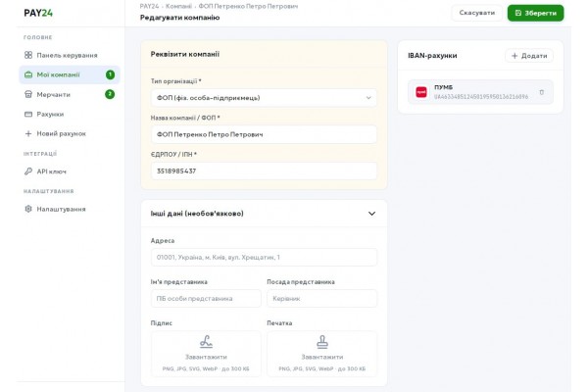Create Новий рахунок from sidebar
Image resolution: width=588 pixels, height=392 pixels.
[61, 133]
